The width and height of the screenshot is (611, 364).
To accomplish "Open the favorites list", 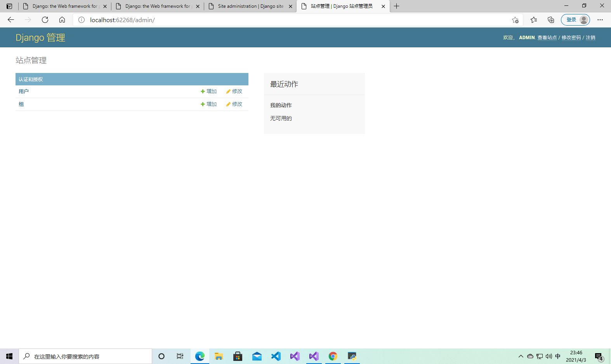I will point(534,20).
